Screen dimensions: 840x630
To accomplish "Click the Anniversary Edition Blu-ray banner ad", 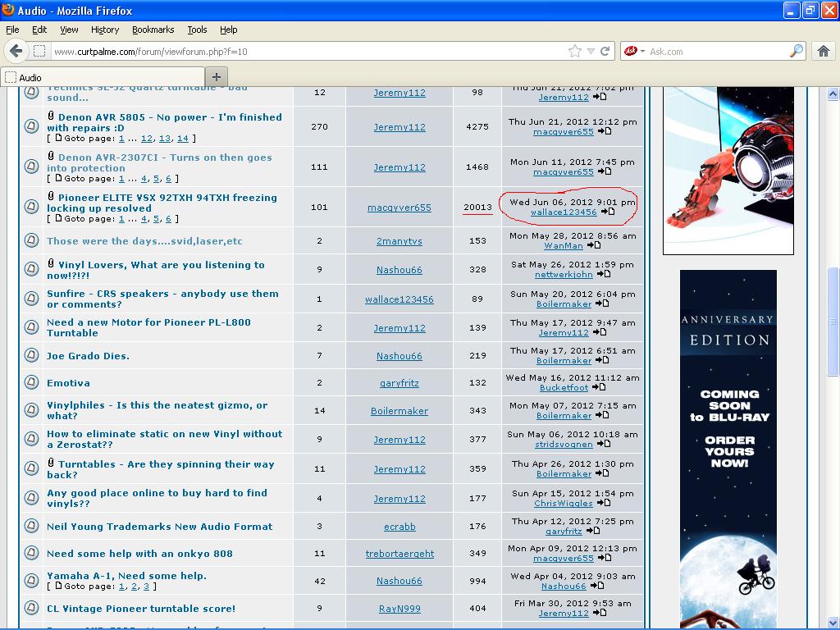I will (x=728, y=449).
